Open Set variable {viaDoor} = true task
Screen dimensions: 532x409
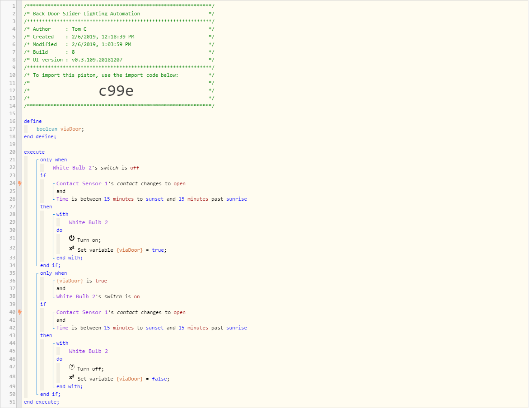tap(122, 250)
